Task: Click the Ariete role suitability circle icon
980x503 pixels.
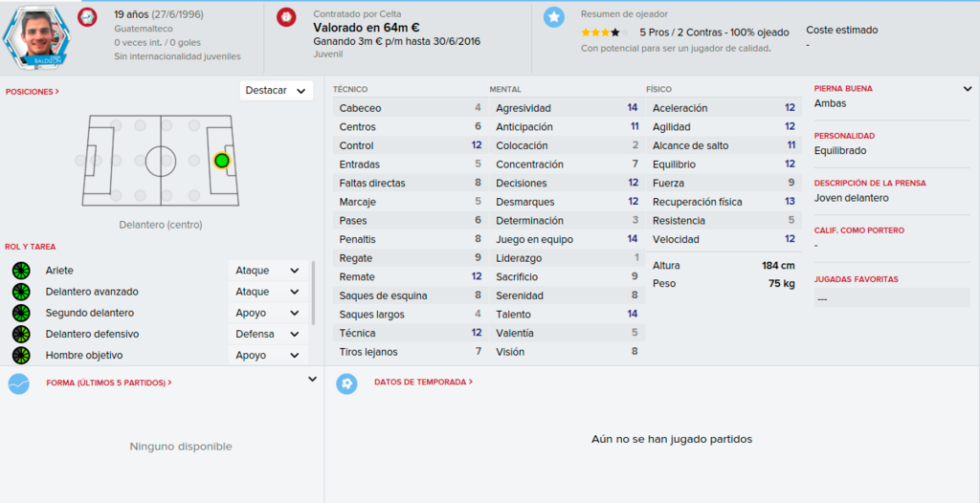Action: point(21,271)
